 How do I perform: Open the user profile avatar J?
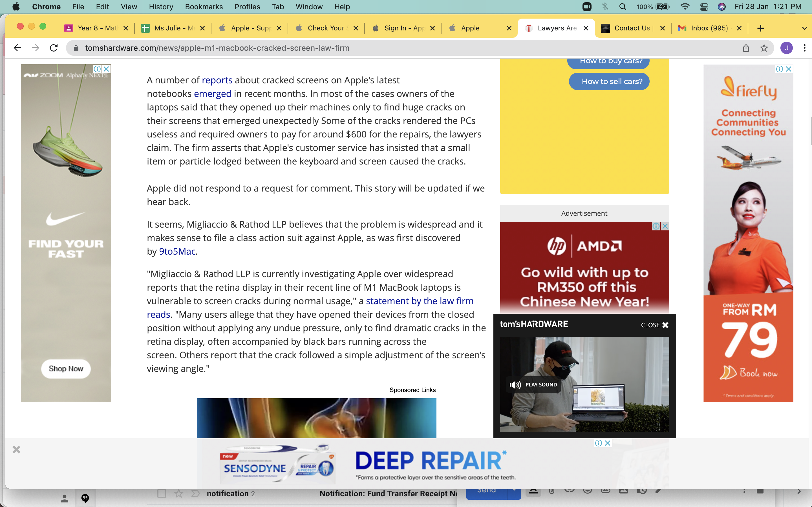pos(786,48)
